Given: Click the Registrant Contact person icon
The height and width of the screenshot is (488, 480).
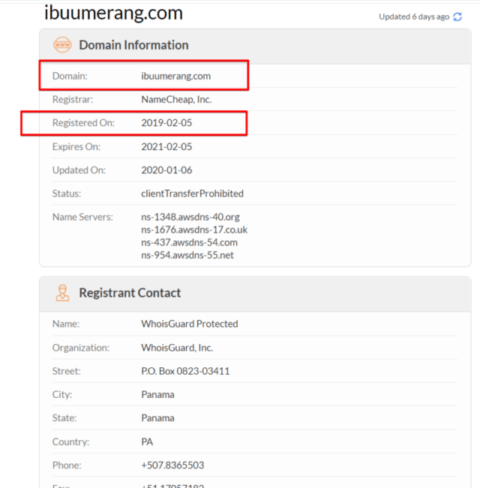Looking at the screenshot, I should click(62, 293).
